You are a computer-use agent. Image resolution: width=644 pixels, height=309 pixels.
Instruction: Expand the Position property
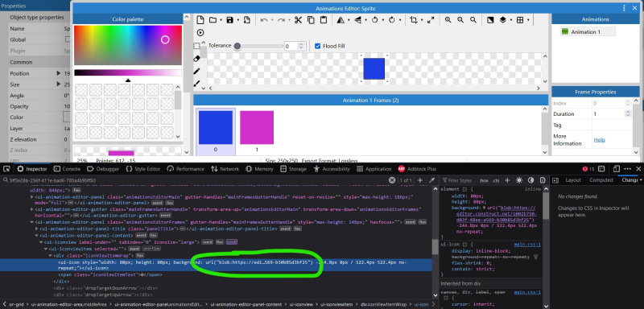pyautogui.click(x=58, y=73)
